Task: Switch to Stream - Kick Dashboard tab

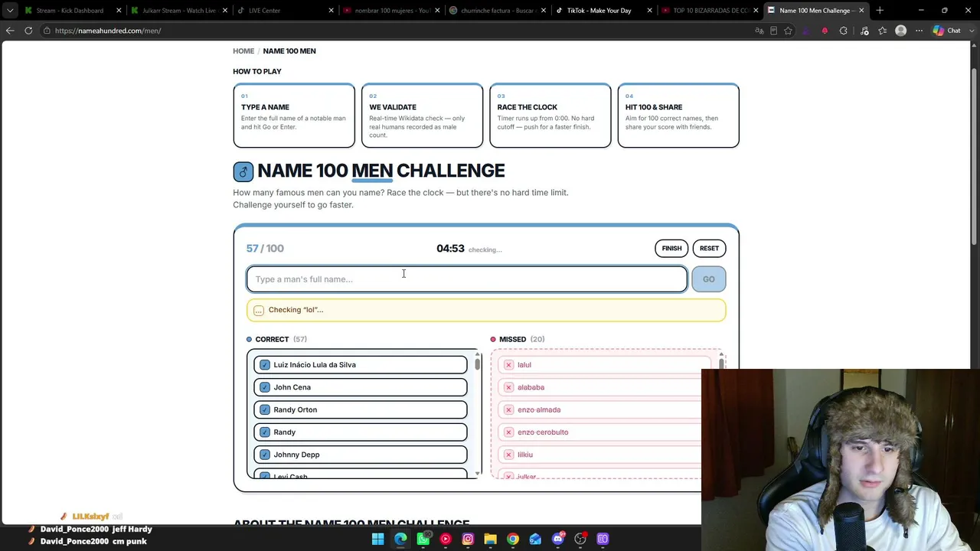Action: (x=71, y=10)
